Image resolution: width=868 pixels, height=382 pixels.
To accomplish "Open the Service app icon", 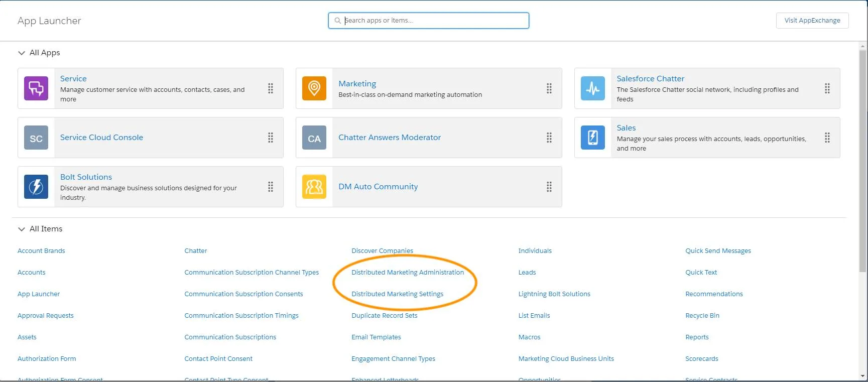I will [x=36, y=88].
